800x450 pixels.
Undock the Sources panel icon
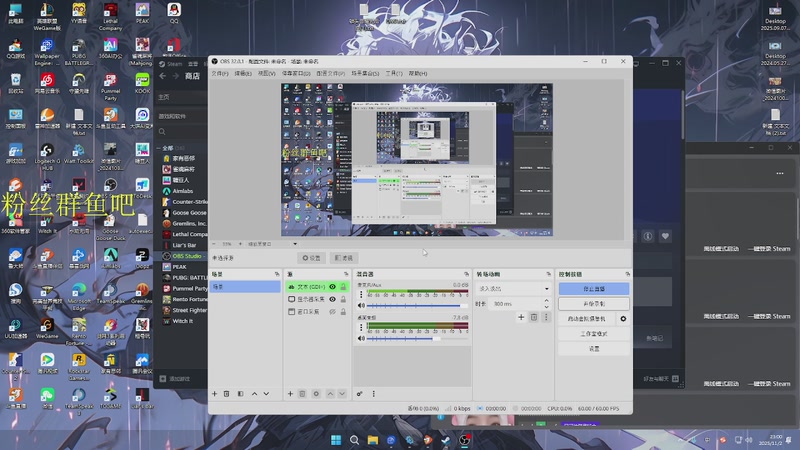(x=346, y=274)
